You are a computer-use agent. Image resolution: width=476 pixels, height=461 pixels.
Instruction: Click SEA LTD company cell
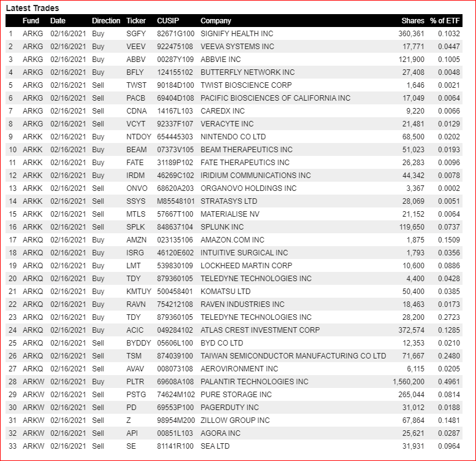[215, 446]
